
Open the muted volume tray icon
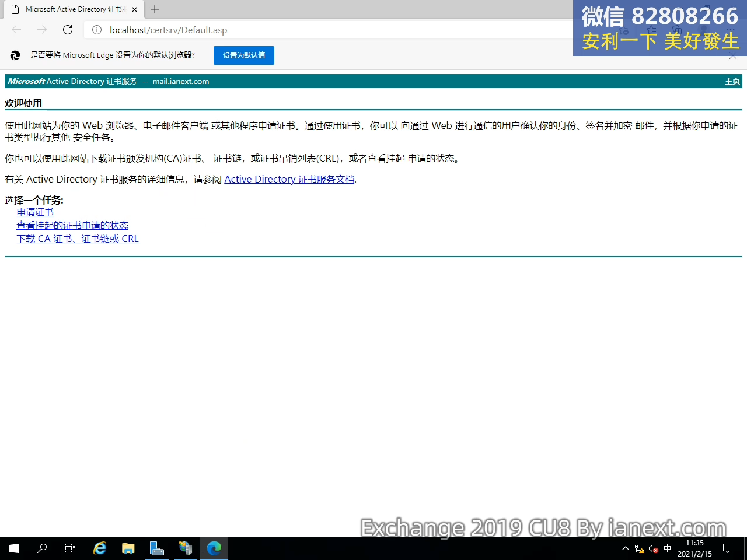[x=654, y=548]
